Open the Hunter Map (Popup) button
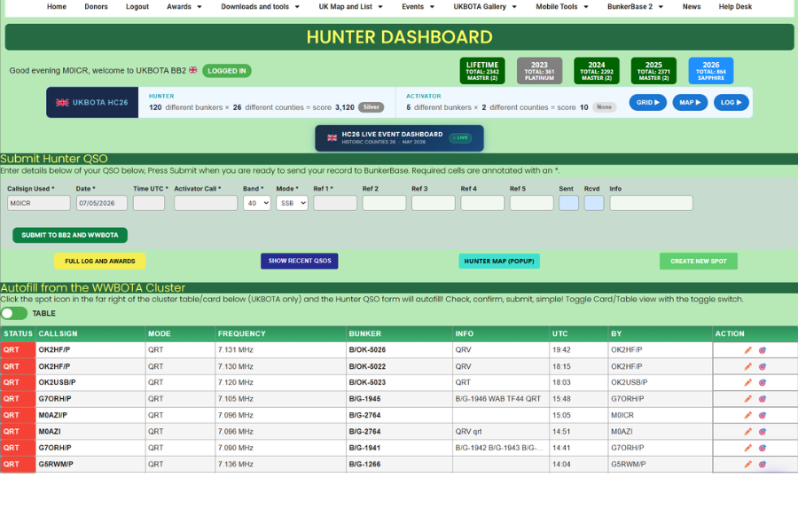The image size is (798, 532). (498, 262)
